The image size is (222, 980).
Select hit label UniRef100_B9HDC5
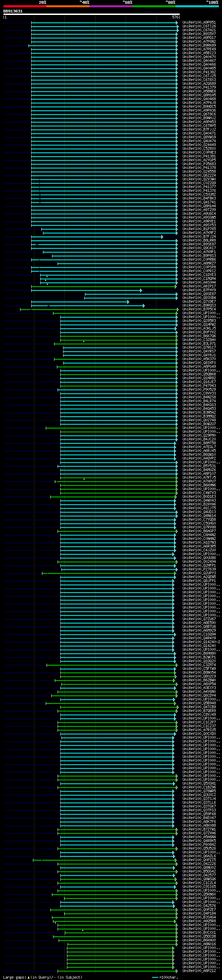(x=199, y=106)
